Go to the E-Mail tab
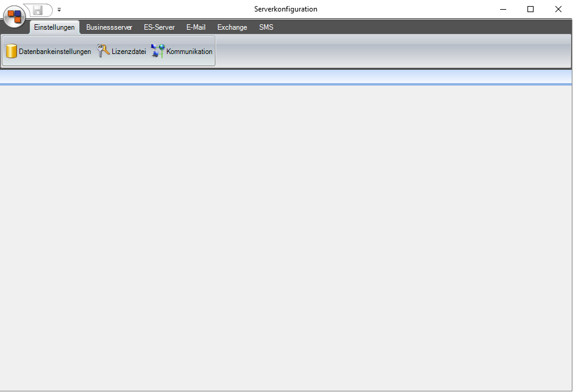Viewport: 573px width, 392px height. 195,27
